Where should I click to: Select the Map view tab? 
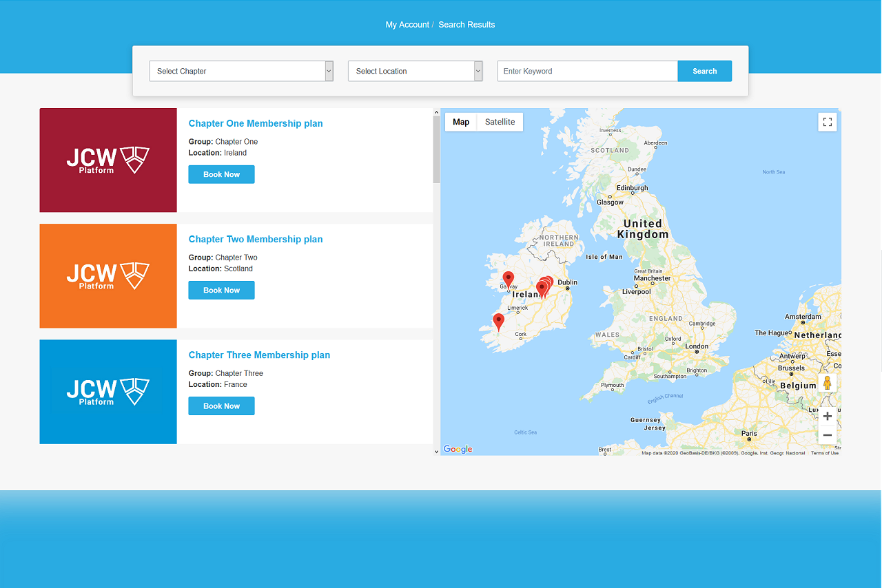point(460,122)
